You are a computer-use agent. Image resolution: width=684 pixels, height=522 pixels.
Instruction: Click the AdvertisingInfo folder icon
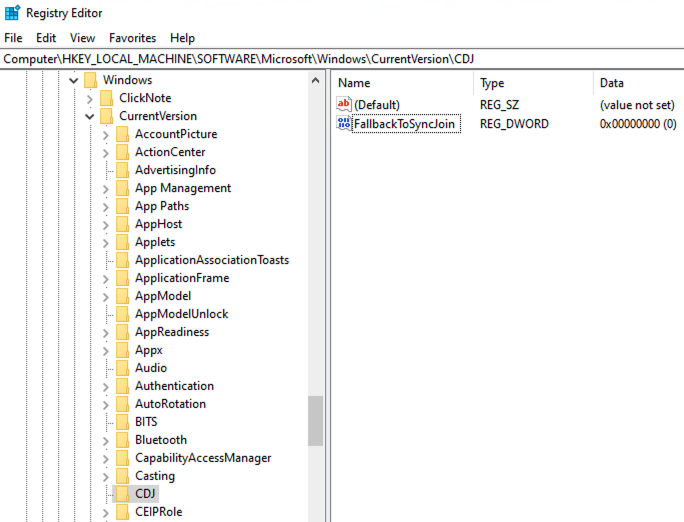point(123,170)
